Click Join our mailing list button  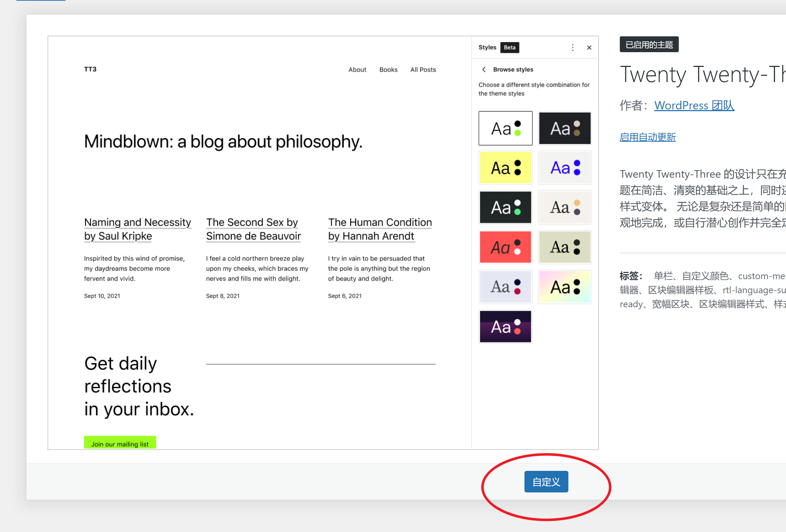(120, 444)
